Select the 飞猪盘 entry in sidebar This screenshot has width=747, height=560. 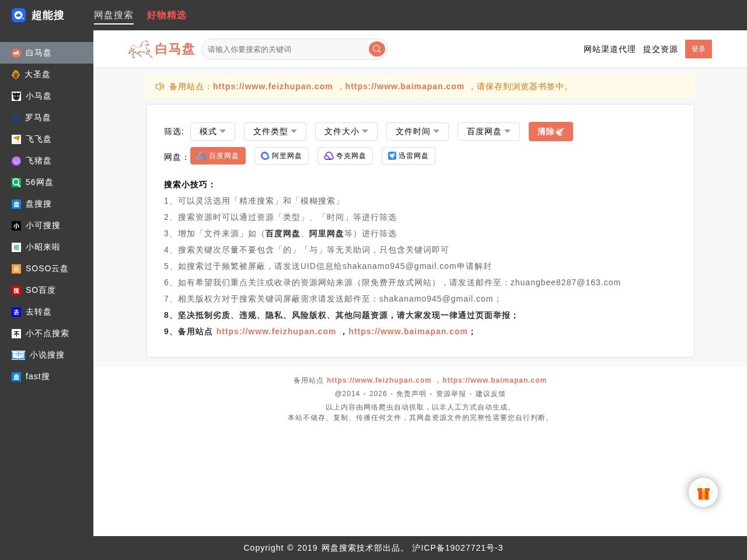click(x=16, y=160)
